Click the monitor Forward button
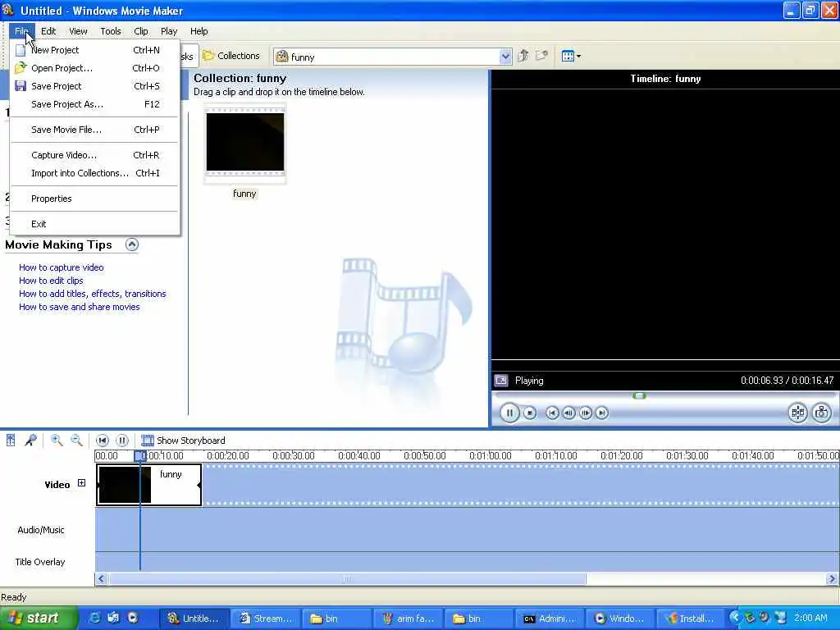 click(x=602, y=413)
